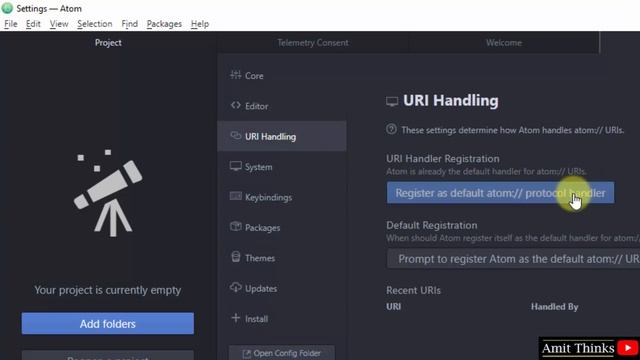Open Keybindings settings section

282,197
